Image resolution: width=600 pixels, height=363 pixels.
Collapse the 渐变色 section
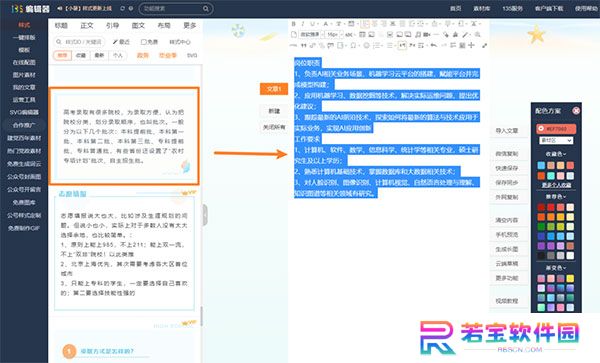556,268
